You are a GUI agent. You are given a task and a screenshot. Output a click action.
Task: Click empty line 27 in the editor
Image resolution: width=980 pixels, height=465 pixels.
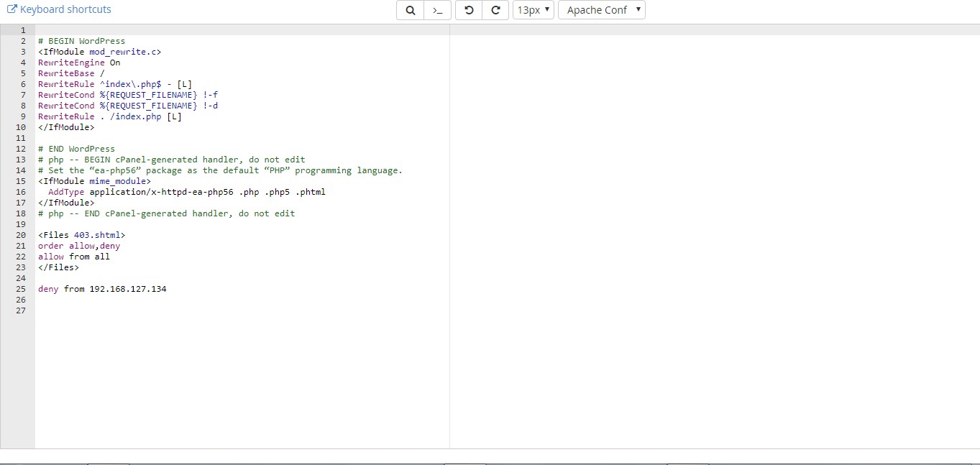pyautogui.click(x=216, y=310)
